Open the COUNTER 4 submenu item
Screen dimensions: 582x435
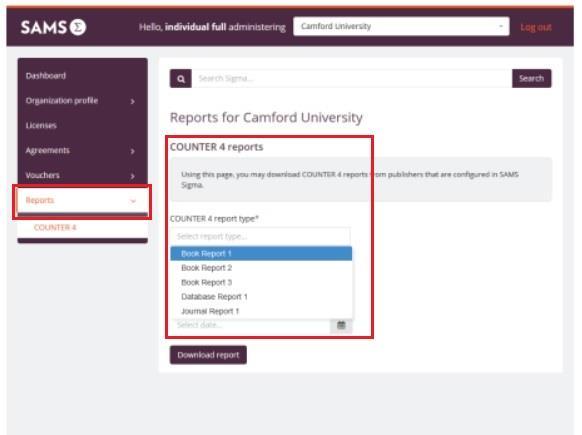[55, 228]
